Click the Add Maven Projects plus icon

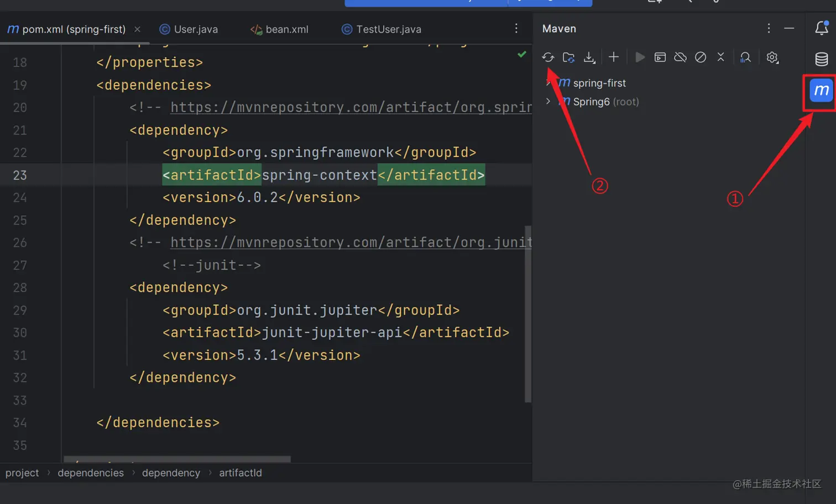click(614, 57)
